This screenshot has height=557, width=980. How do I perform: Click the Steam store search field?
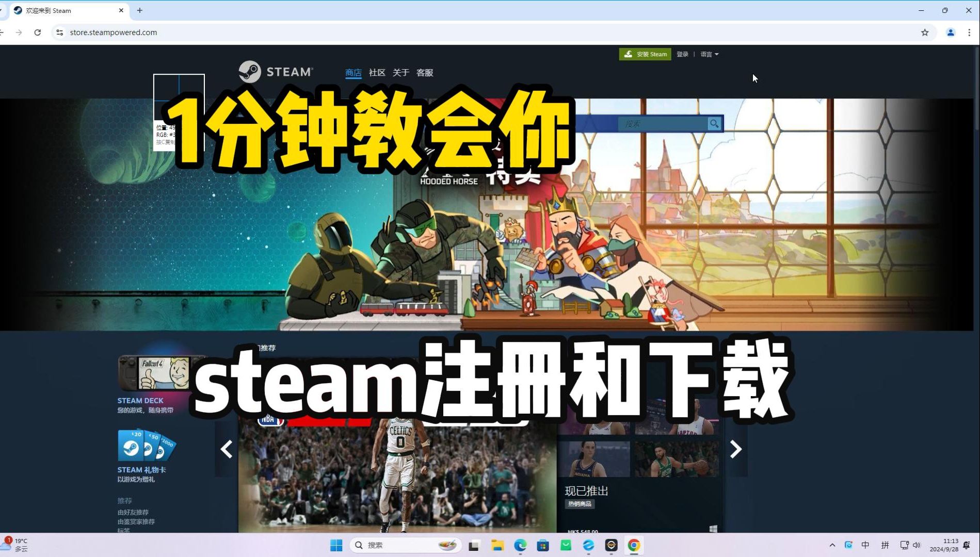[x=663, y=124]
